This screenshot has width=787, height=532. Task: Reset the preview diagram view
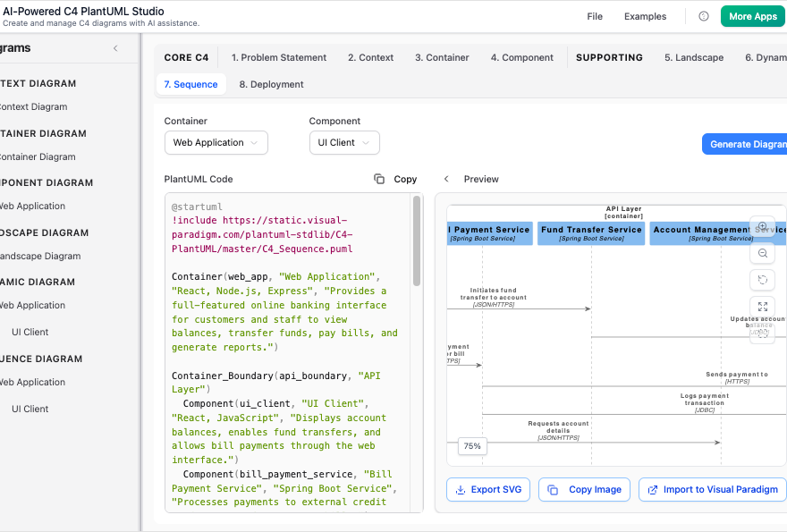tap(763, 280)
